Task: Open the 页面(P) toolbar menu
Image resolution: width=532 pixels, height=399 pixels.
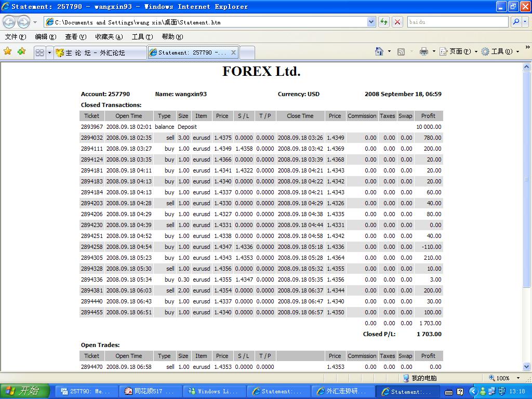Action: pos(458,51)
